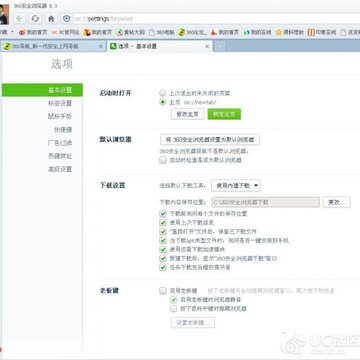Viewport: 360px width, 360px height.
Task: Toggle middle mouse hide browser checkbox
Action: (x=174, y=309)
